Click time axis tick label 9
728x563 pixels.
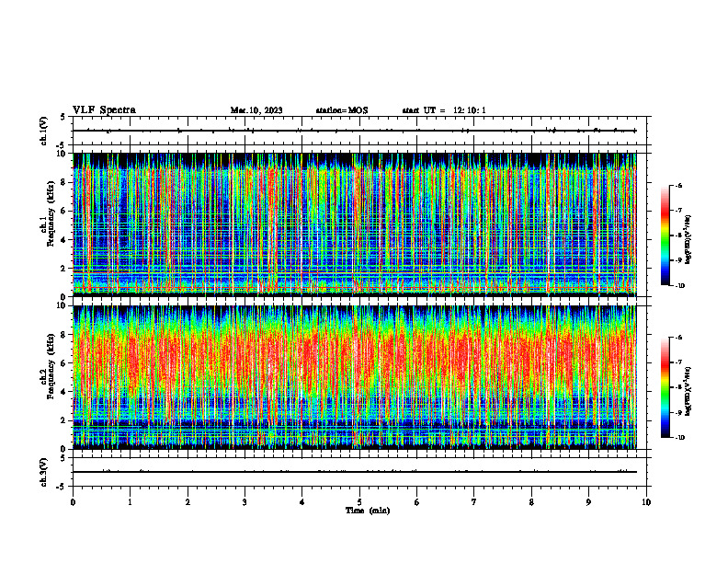pyautogui.click(x=588, y=502)
